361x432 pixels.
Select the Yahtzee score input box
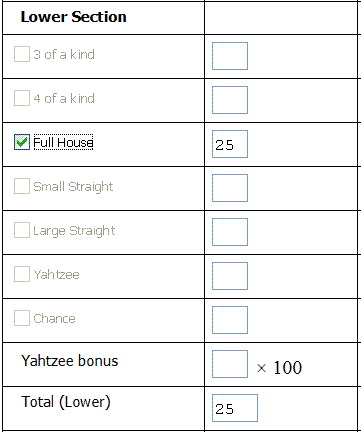point(230,276)
